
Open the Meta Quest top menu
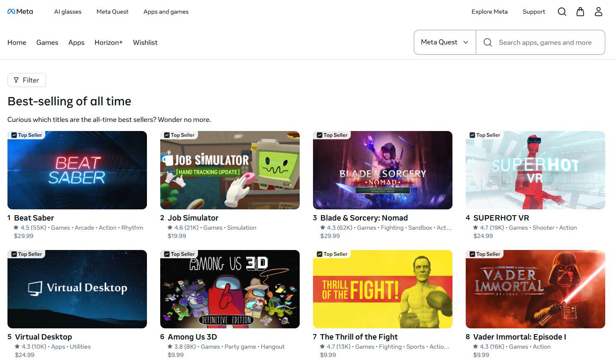point(112,12)
